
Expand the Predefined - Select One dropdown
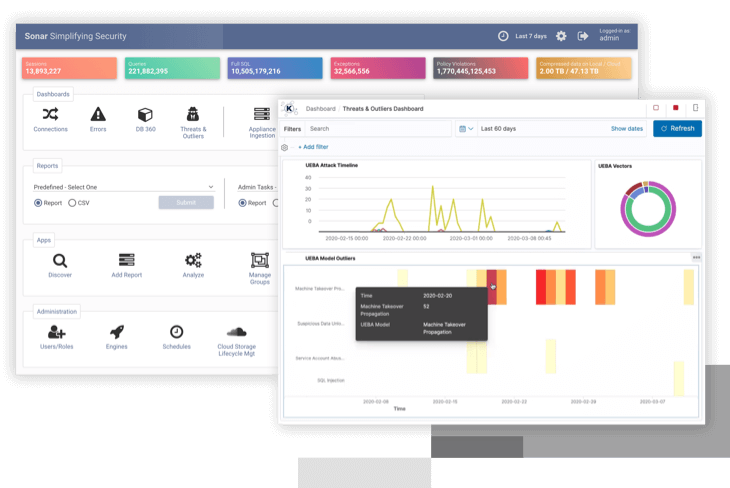point(123,187)
